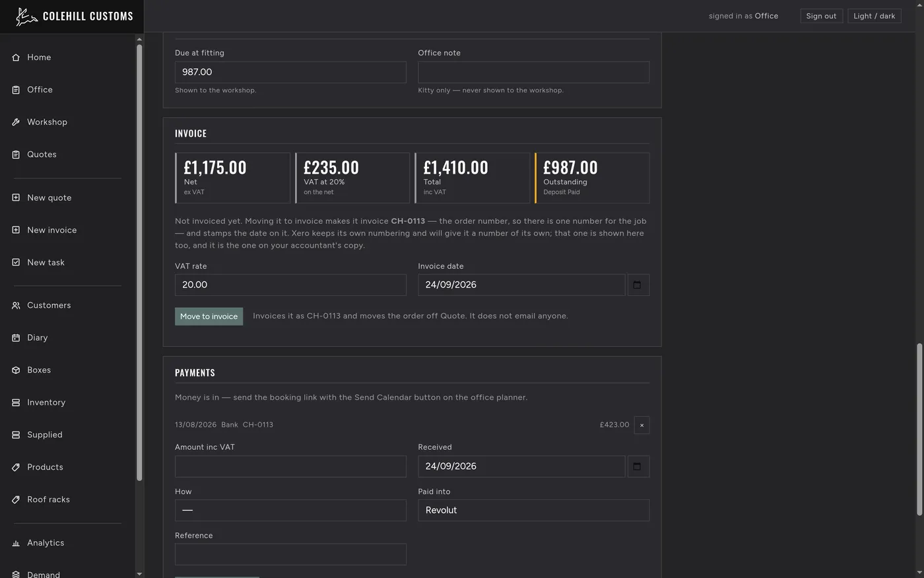Open the Analytics page
This screenshot has width=924, height=578.
(x=46, y=543)
